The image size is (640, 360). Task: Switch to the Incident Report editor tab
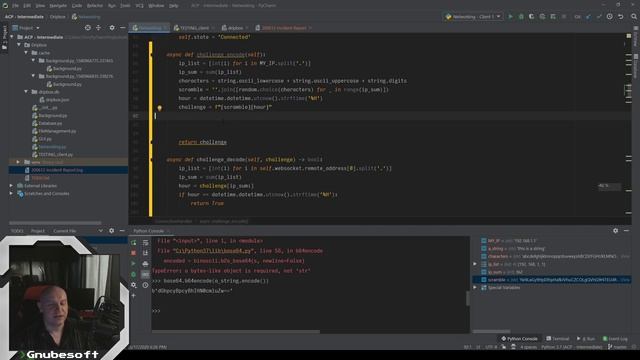(x=284, y=28)
